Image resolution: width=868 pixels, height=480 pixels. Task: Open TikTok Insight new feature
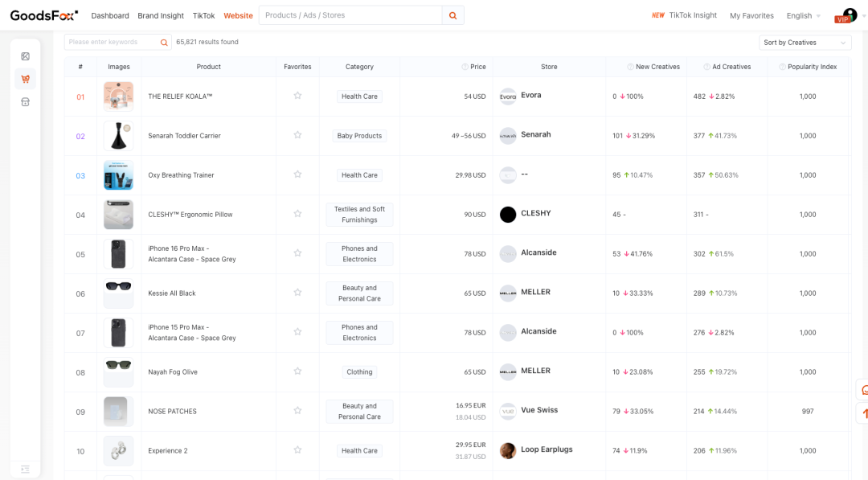[684, 15]
